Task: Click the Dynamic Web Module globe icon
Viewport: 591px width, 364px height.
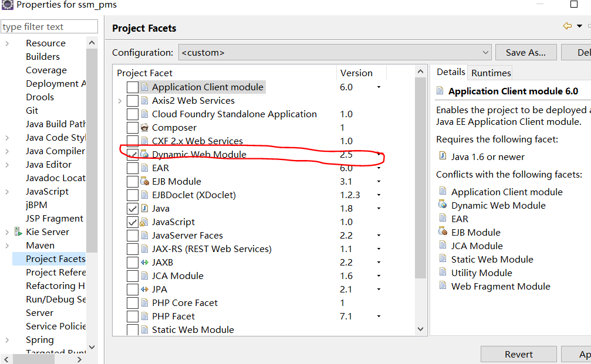Action: click(144, 154)
